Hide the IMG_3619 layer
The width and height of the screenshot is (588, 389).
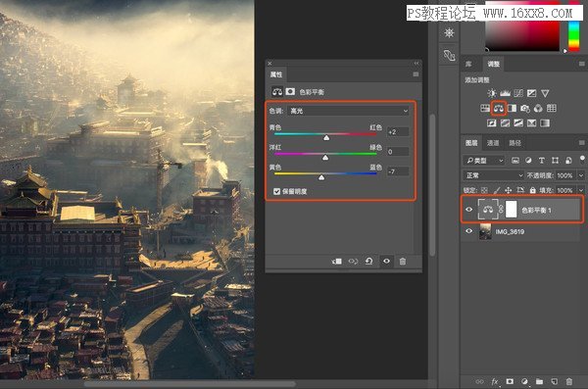[468, 231]
